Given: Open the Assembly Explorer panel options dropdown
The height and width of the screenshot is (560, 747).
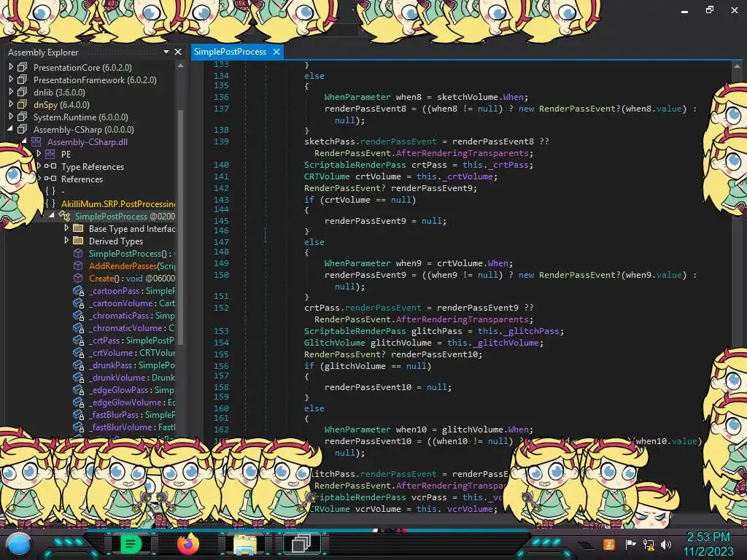Looking at the screenshot, I should pyautogui.click(x=166, y=52).
